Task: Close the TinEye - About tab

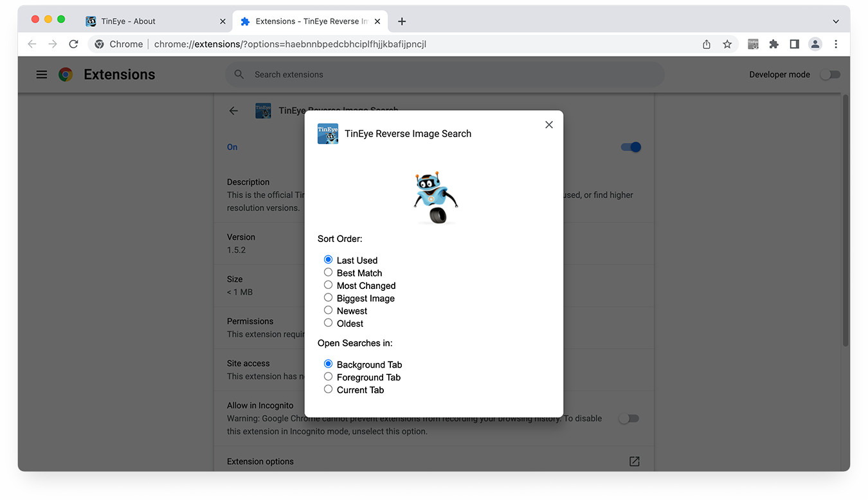Action: tap(222, 21)
